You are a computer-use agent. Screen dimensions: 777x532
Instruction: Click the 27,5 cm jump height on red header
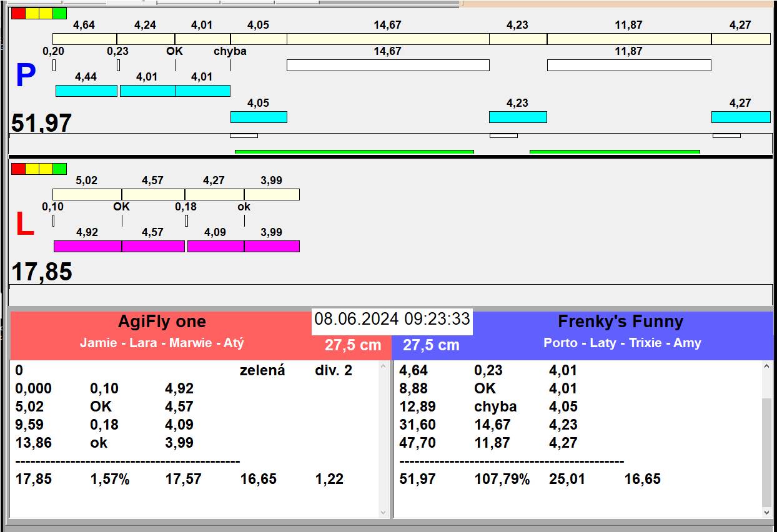353,345
